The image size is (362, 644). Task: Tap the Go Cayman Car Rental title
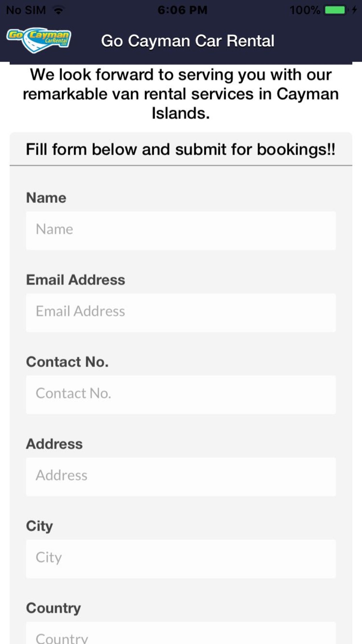(188, 41)
